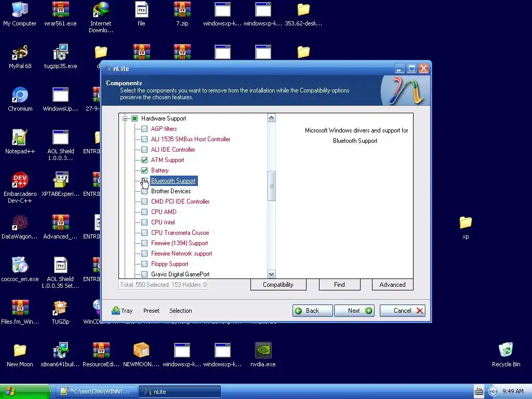Click the keyboard icon in system tray
Image resolution: width=532 pixels, height=399 pixels.
478,392
